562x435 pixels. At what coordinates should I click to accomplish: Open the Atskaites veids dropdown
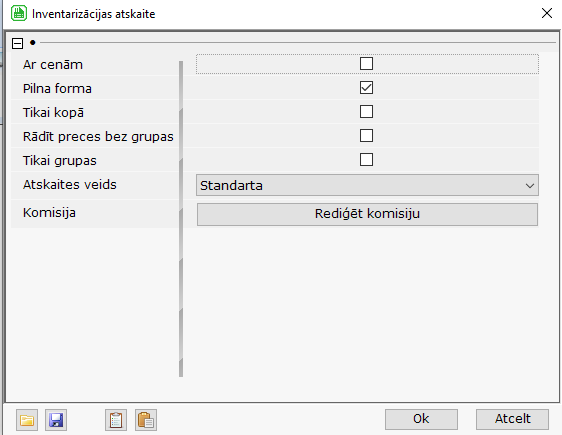coord(367,185)
